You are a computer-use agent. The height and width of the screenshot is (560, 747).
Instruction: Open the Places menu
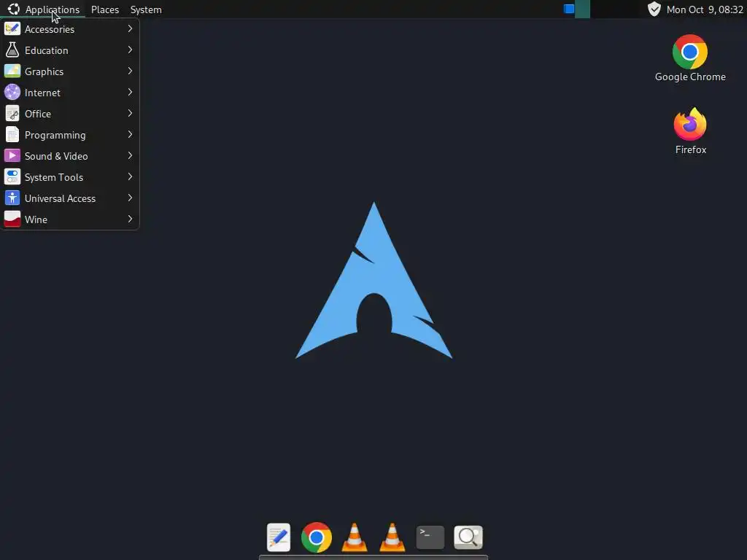(105, 9)
